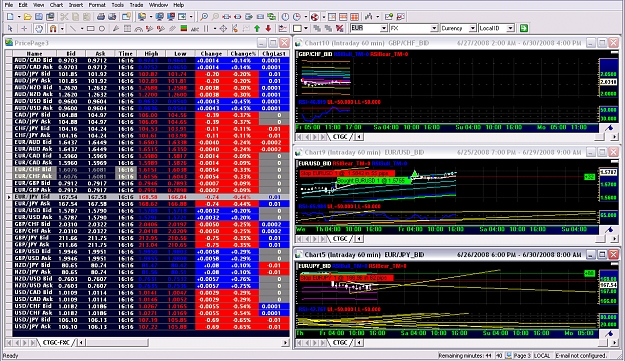Click the target crosshair circle icon
This screenshot has width=625, height=361.
point(223,28)
